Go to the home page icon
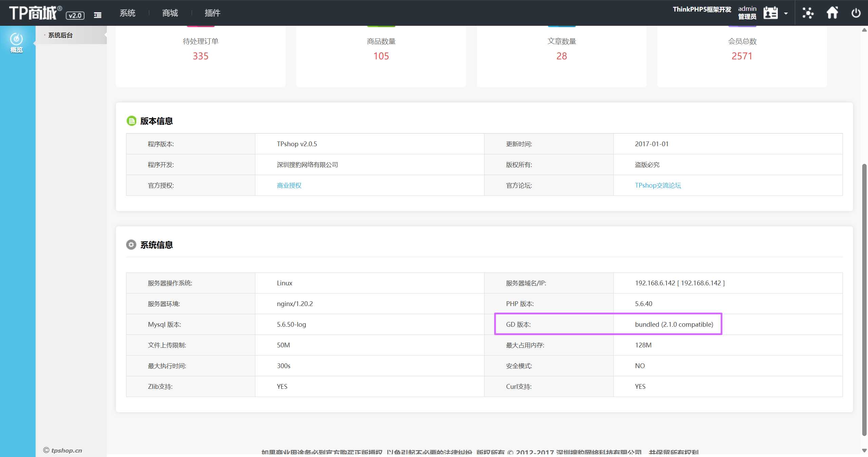 pos(832,13)
